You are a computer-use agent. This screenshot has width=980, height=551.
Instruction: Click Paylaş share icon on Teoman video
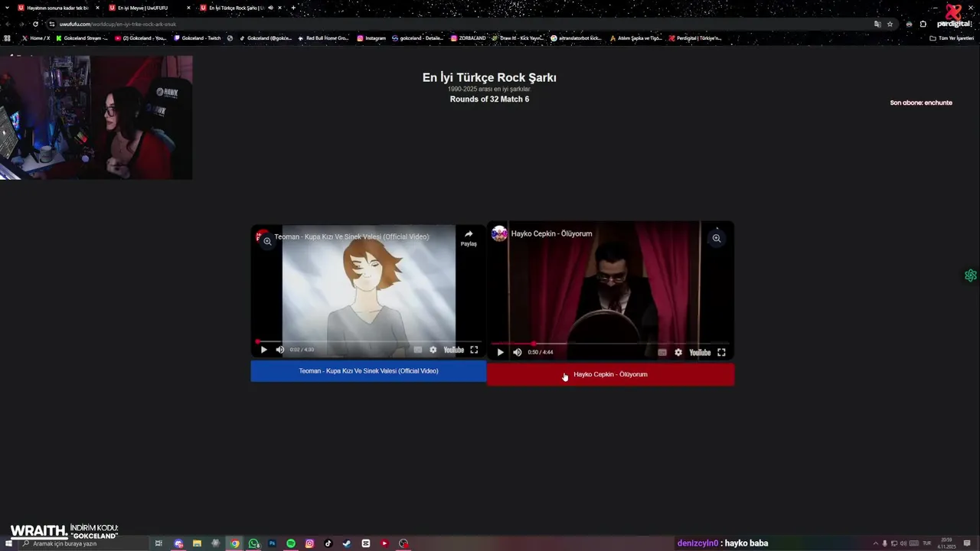pos(469,238)
